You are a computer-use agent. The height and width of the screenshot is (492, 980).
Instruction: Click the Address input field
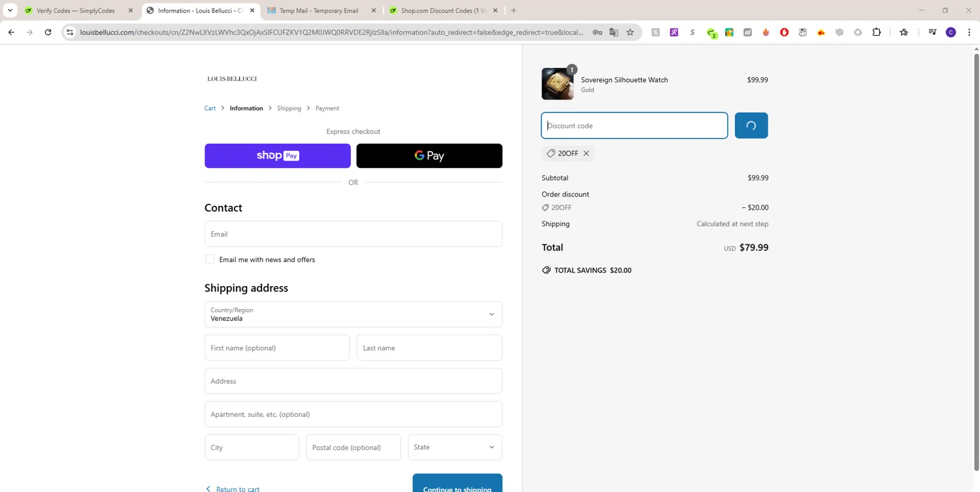(x=353, y=381)
